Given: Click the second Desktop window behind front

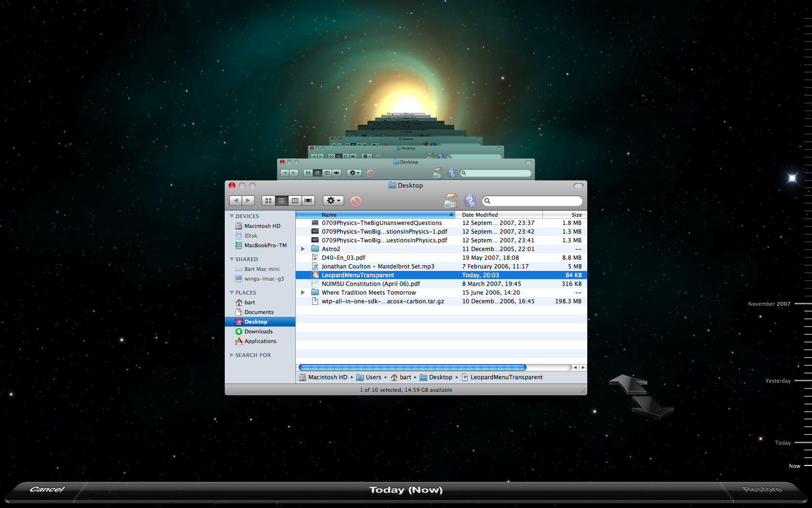Looking at the screenshot, I should point(406,169).
